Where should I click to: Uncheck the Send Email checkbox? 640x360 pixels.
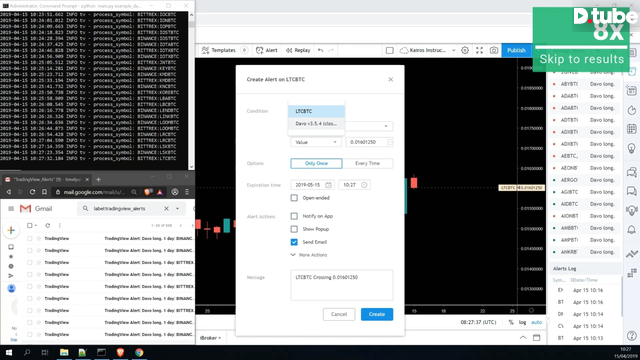[294, 242]
